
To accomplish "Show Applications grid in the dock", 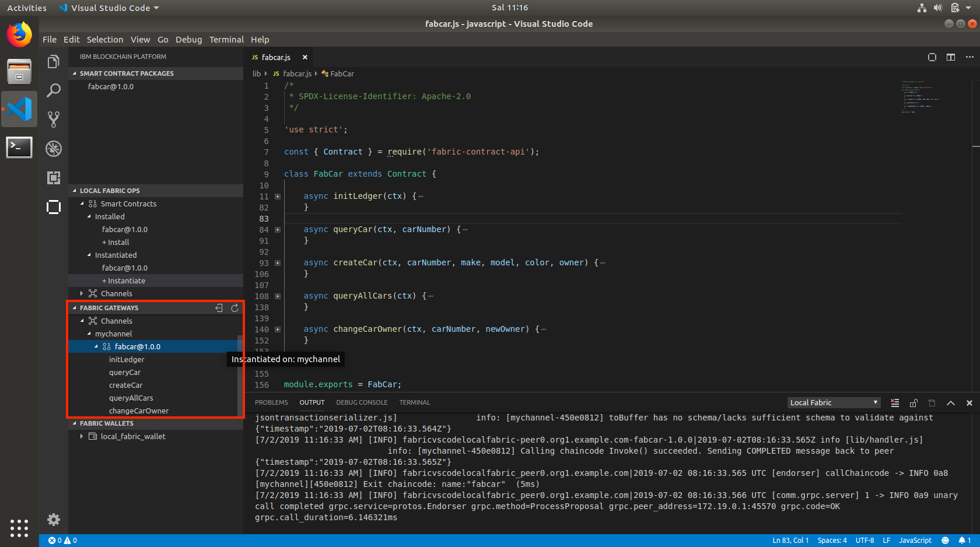I will coord(19,528).
